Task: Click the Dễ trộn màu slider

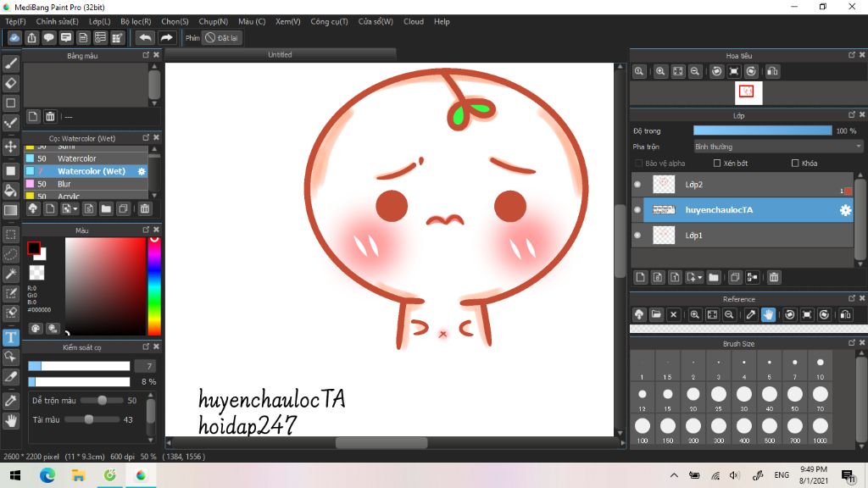Action: (102, 400)
